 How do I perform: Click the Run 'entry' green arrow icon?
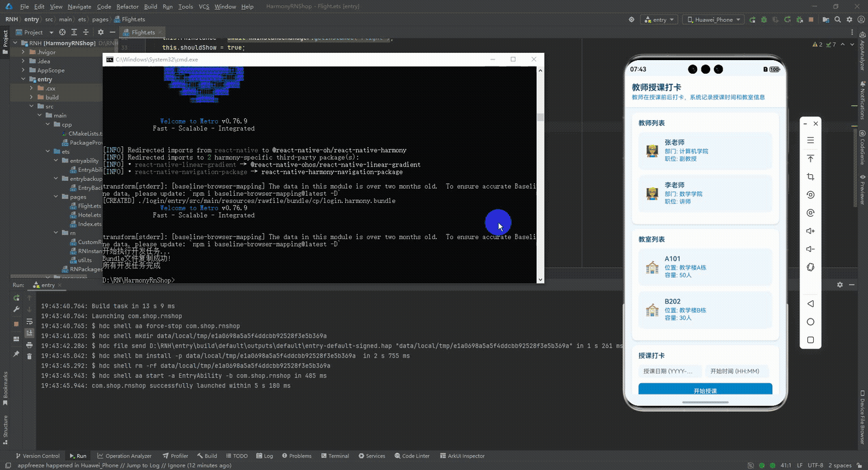[x=752, y=20]
